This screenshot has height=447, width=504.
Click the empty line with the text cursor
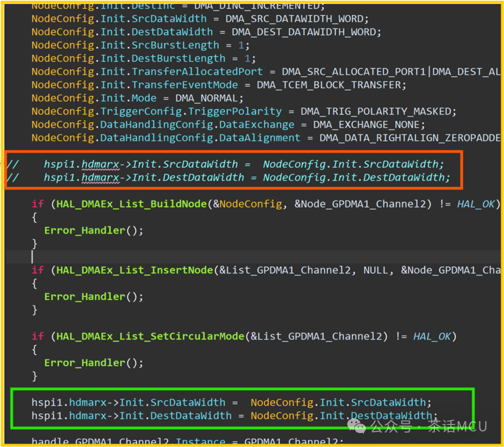click(x=253, y=257)
